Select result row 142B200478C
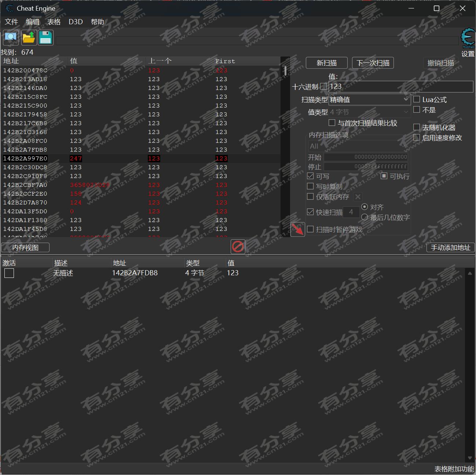This screenshot has height=475, width=476. click(x=141, y=70)
